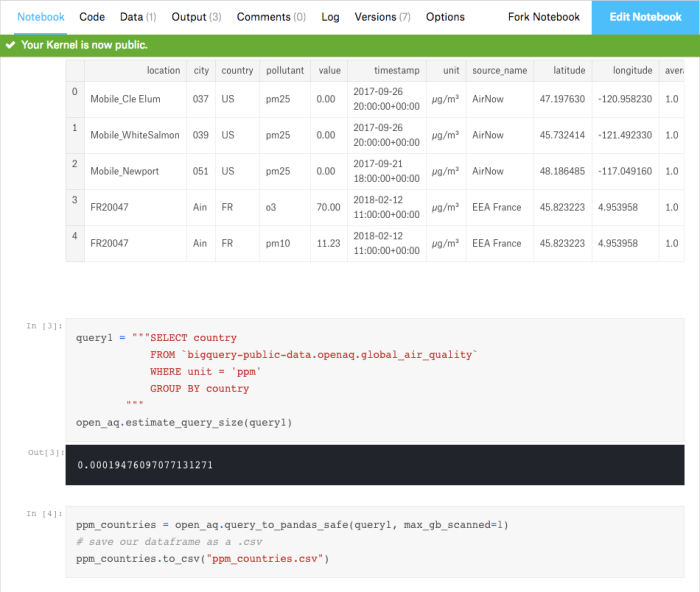Select the timestamp column header
The height and width of the screenshot is (592, 700).
point(397,71)
